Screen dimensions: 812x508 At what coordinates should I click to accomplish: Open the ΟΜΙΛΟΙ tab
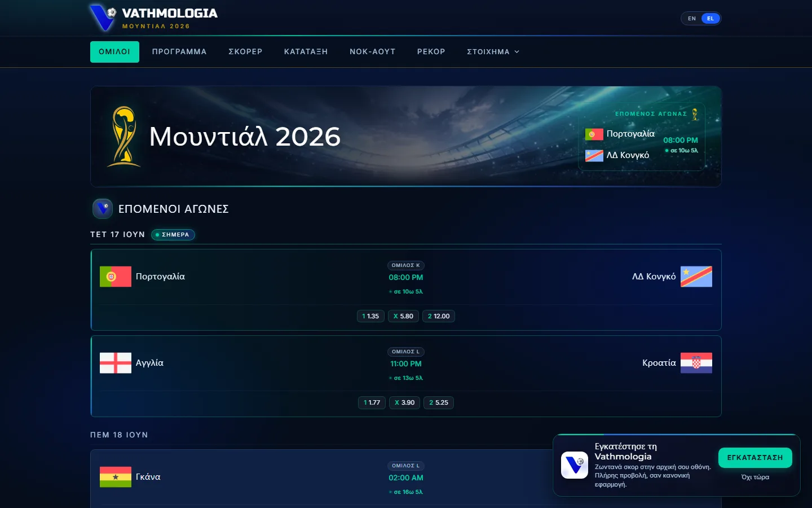pos(114,52)
